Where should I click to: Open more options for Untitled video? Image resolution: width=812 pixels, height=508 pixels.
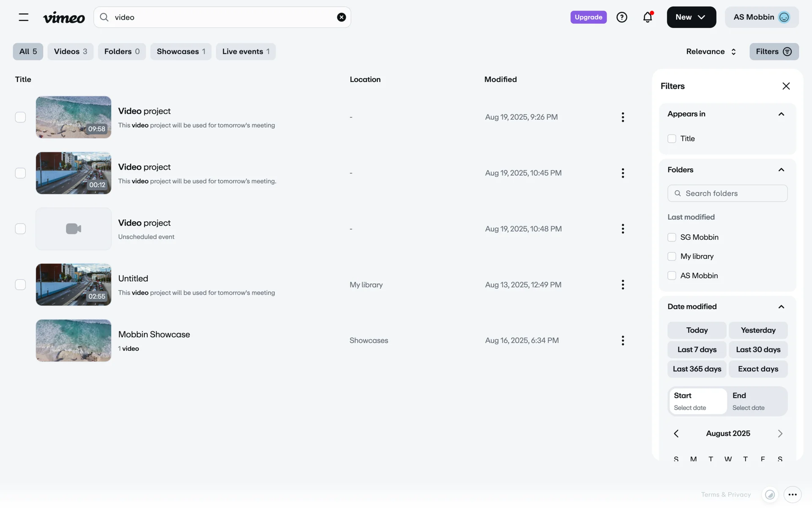click(x=623, y=284)
